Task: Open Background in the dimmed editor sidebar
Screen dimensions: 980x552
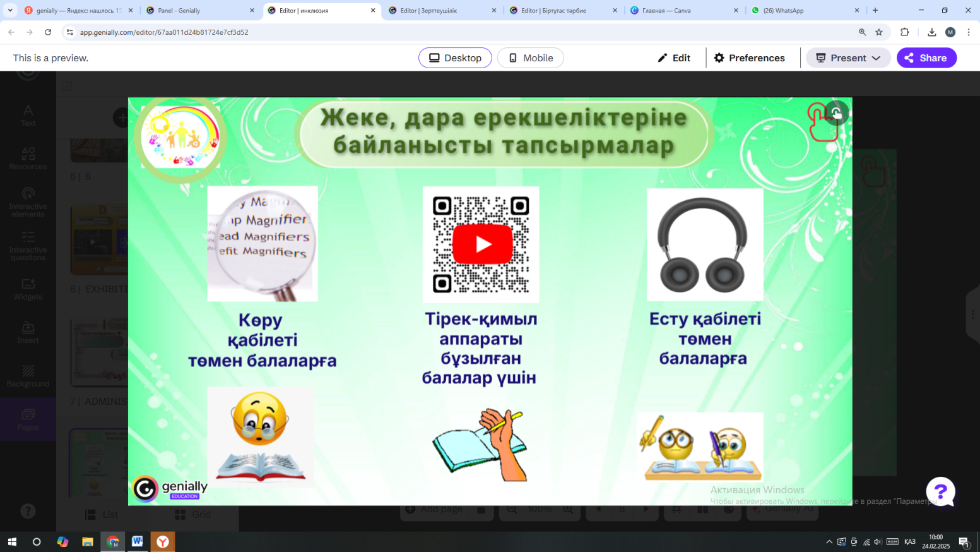Action: [x=28, y=376]
